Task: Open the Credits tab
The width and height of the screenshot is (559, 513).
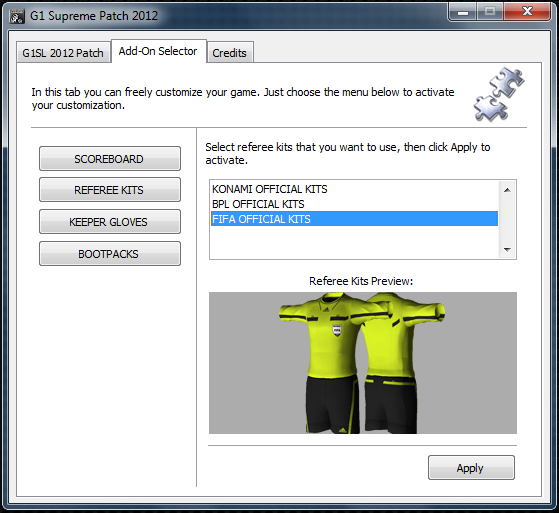Action: [230, 53]
